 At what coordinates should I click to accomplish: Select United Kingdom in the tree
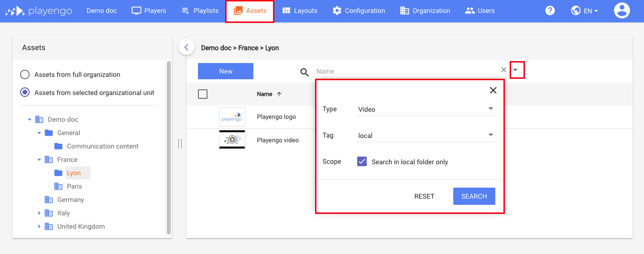(81, 226)
